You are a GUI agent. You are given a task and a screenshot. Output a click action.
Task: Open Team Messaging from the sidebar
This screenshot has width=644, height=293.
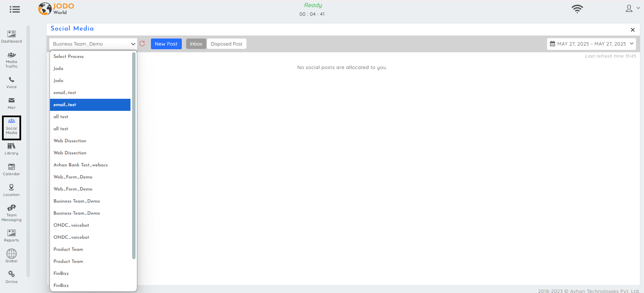(x=11, y=213)
